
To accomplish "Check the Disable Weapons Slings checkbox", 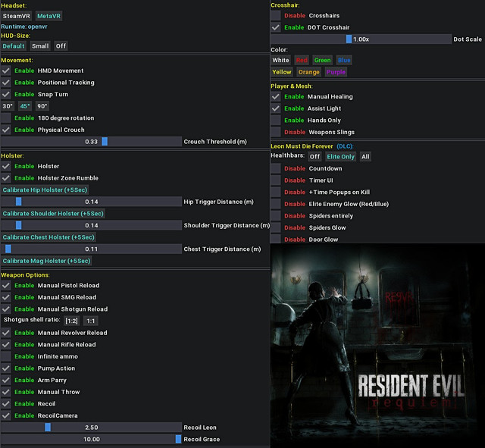I will coord(276,132).
